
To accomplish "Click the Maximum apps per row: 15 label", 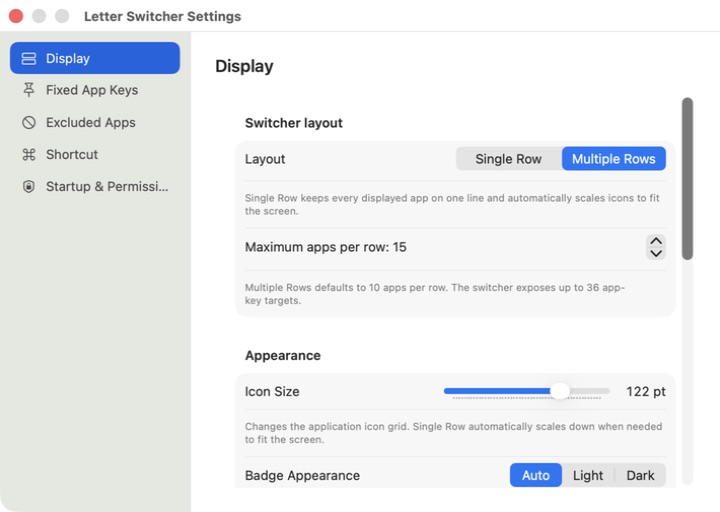I will pyautogui.click(x=326, y=247).
